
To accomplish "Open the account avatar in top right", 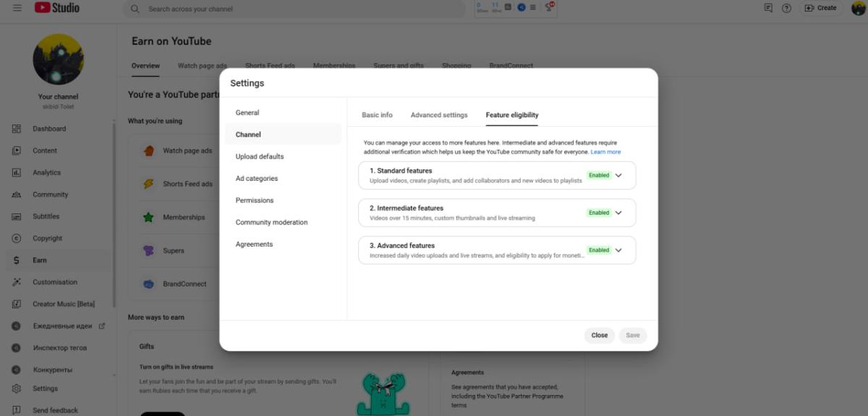I will pos(858,8).
